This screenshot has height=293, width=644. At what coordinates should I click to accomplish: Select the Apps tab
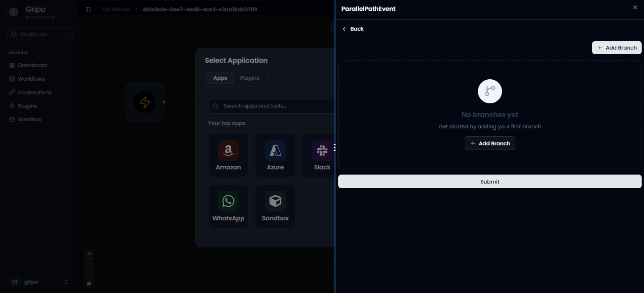[220, 78]
